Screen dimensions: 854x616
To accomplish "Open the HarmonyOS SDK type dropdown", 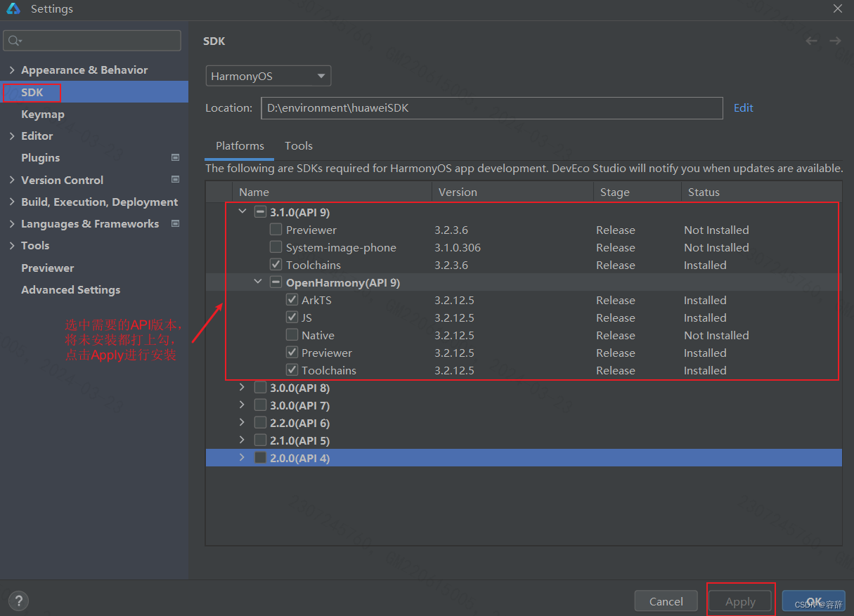I will [x=269, y=76].
